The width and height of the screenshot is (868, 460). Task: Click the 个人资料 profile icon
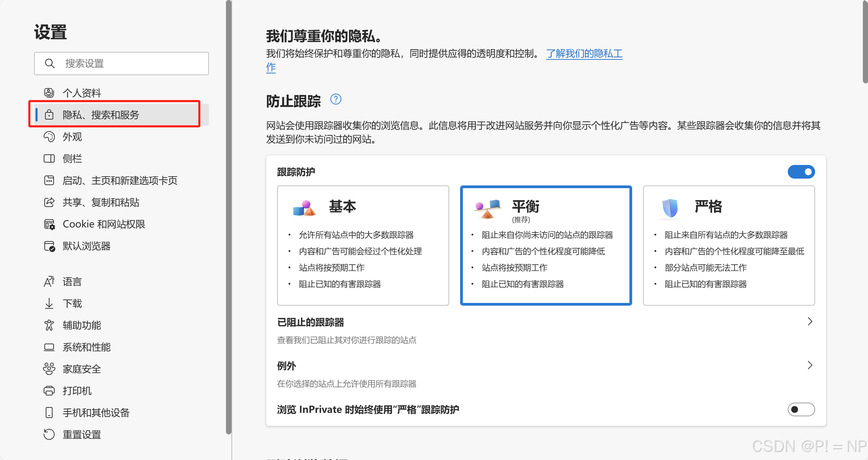(49, 93)
